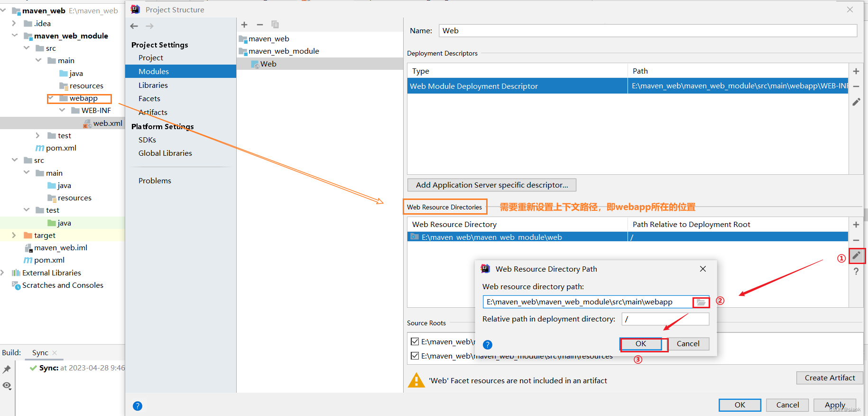Viewport: 868px width, 416px height.
Task: Click the back navigation arrow in Project Structure
Action: tap(134, 26)
